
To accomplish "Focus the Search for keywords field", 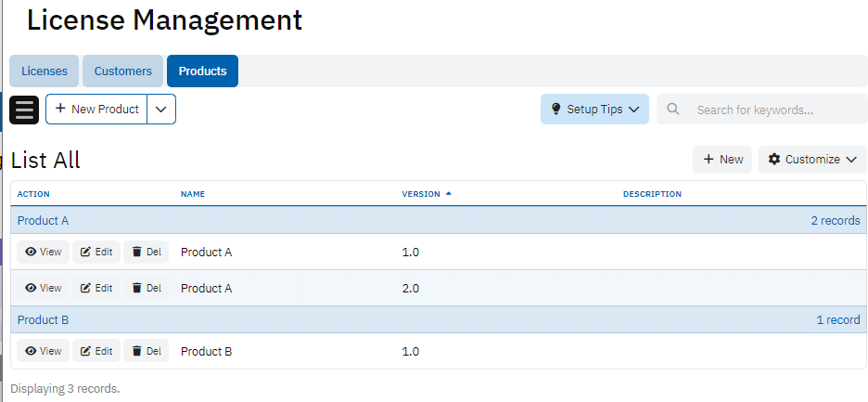I will point(770,110).
